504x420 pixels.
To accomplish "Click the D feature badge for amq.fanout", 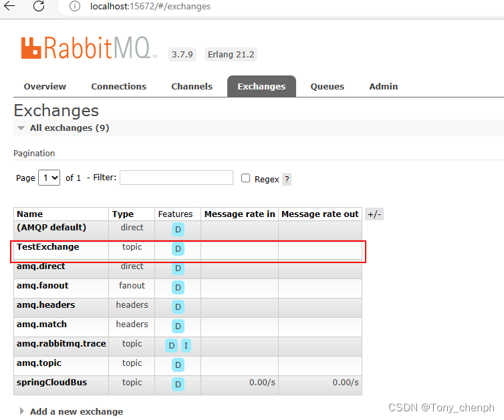I will (x=178, y=288).
